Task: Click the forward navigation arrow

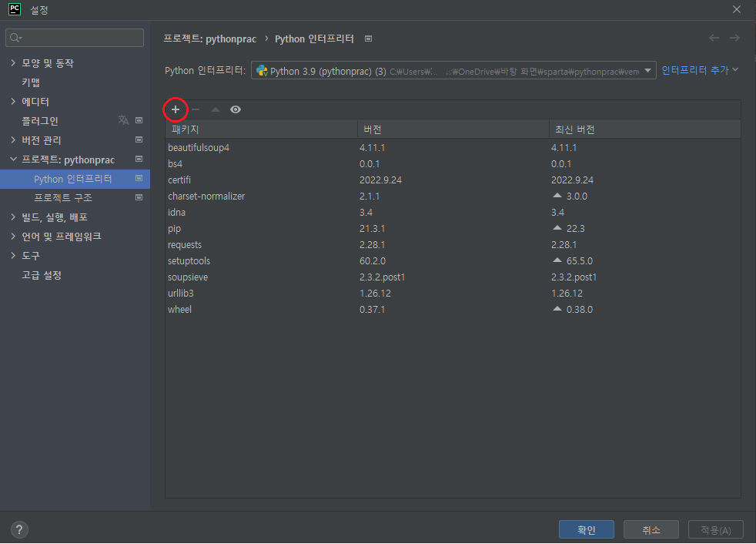Action: pos(734,38)
